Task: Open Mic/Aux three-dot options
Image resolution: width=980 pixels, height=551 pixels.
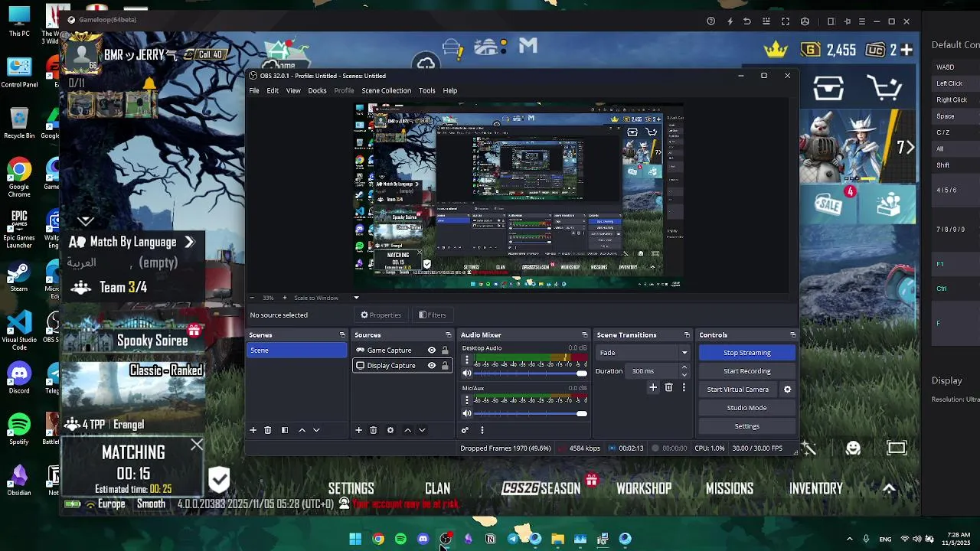Action: click(467, 399)
